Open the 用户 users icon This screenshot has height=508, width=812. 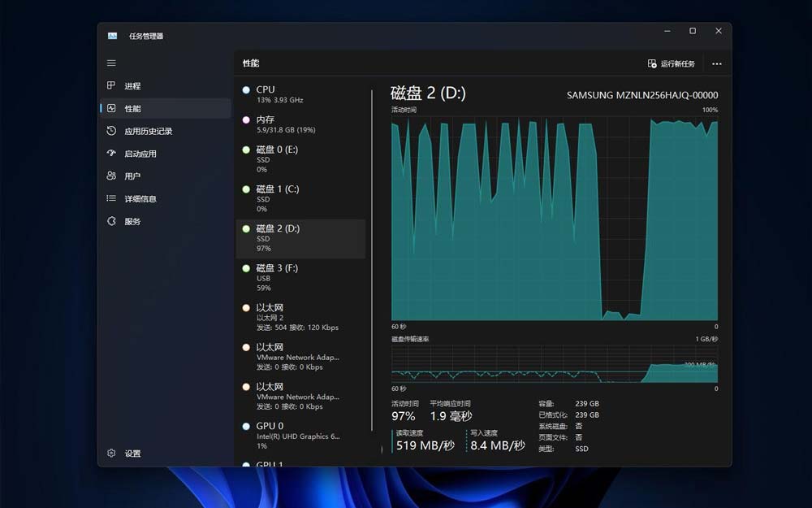pyautogui.click(x=111, y=176)
